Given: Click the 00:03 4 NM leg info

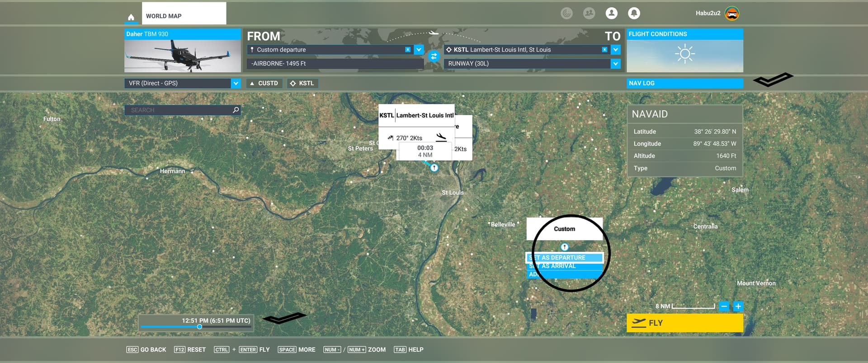Looking at the screenshot, I should [425, 151].
